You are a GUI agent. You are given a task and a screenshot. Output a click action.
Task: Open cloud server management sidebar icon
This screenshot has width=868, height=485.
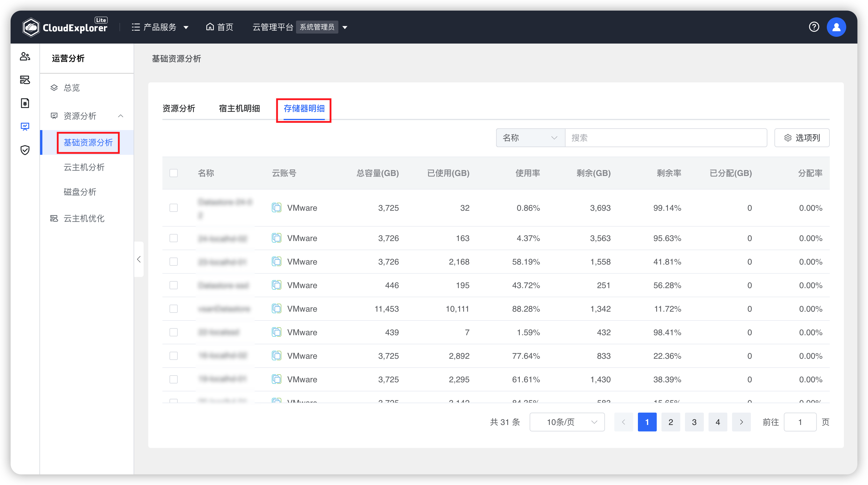(x=25, y=80)
